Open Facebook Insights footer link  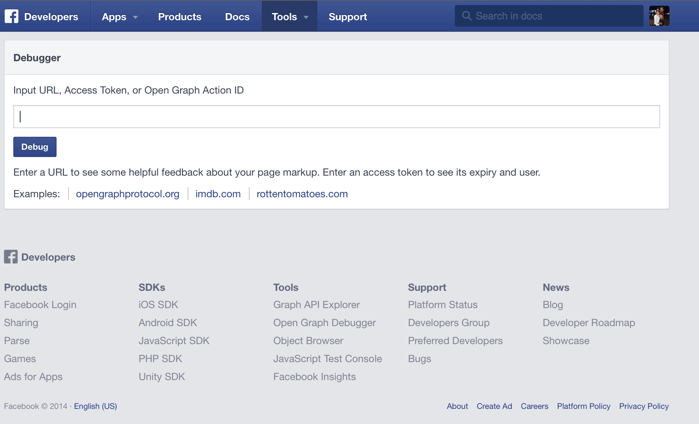[x=314, y=377]
